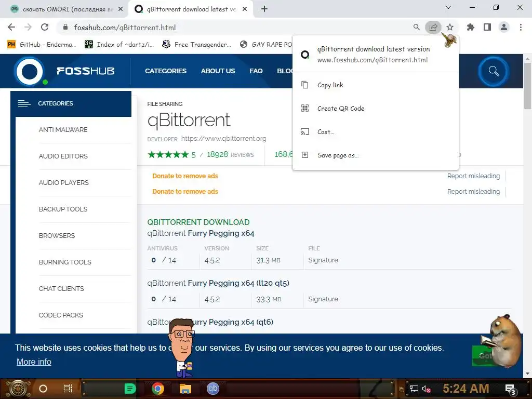Open the CODEC PACKS category

(61, 315)
